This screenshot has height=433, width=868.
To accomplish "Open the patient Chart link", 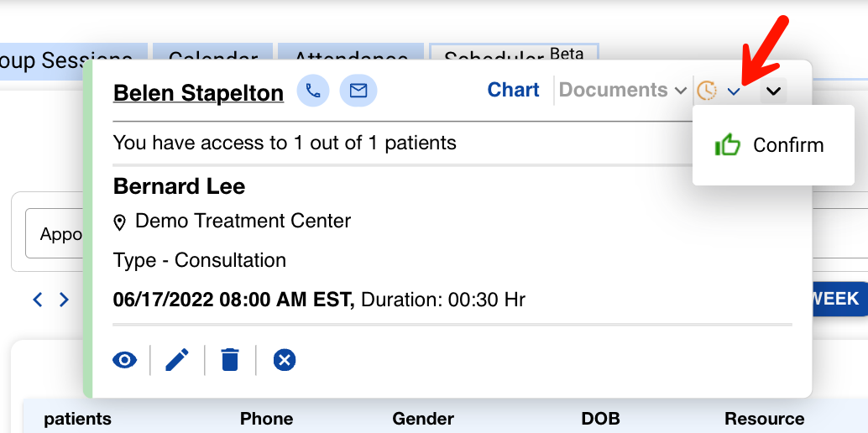I will (513, 90).
